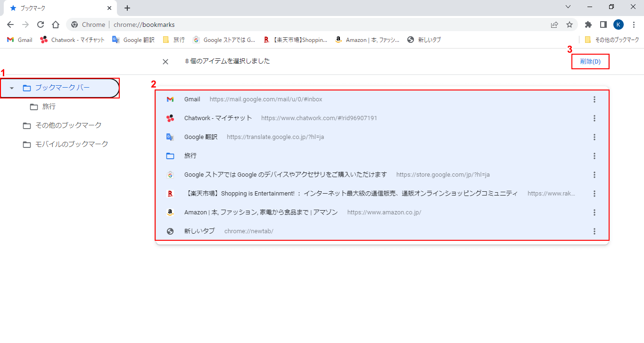Open the Amazon bookmark on the bookmarks bar
Screen dimensions: 644x343
[x=367, y=40]
